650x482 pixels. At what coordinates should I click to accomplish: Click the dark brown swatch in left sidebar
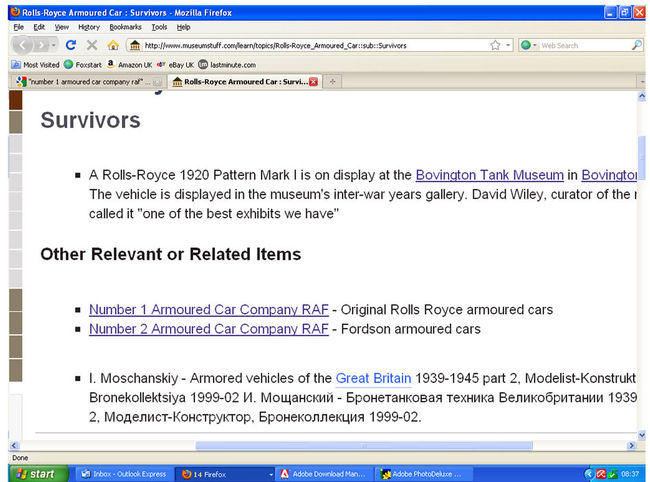[x=16, y=100]
